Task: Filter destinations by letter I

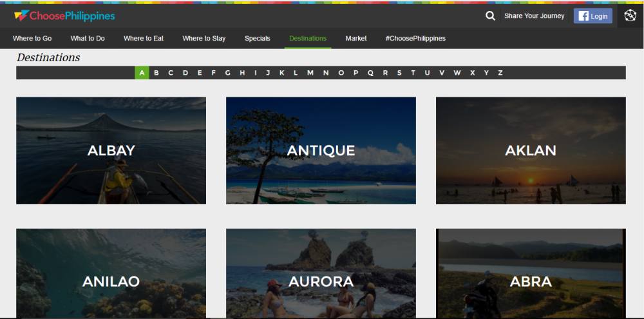Action: [256, 73]
